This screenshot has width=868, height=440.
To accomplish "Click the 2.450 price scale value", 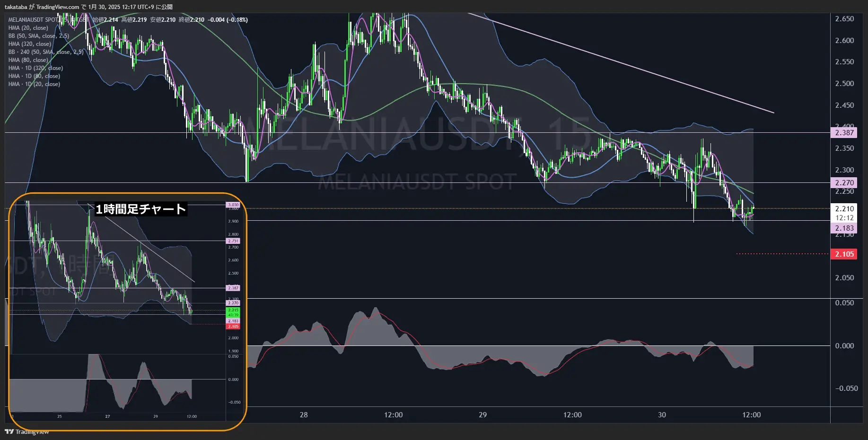I will tap(844, 105).
